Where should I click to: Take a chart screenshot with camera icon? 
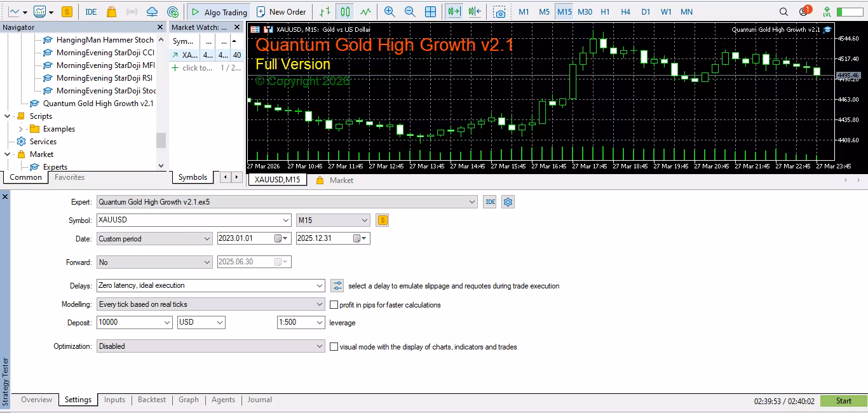pyautogui.click(x=500, y=11)
